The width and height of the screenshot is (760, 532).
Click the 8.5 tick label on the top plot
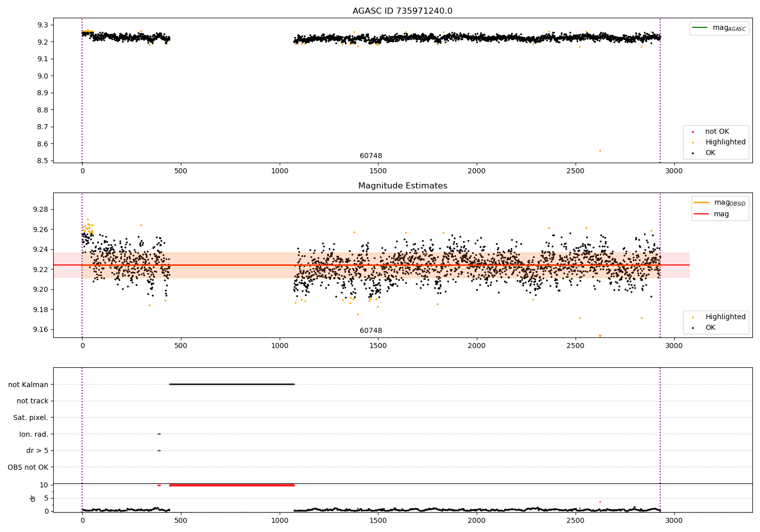click(x=43, y=161)
